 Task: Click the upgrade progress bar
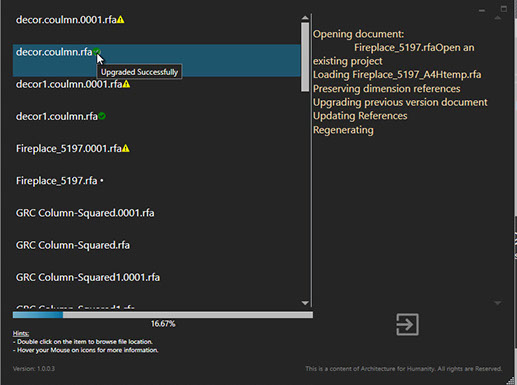pyautogui.click(x=163, y=315)
